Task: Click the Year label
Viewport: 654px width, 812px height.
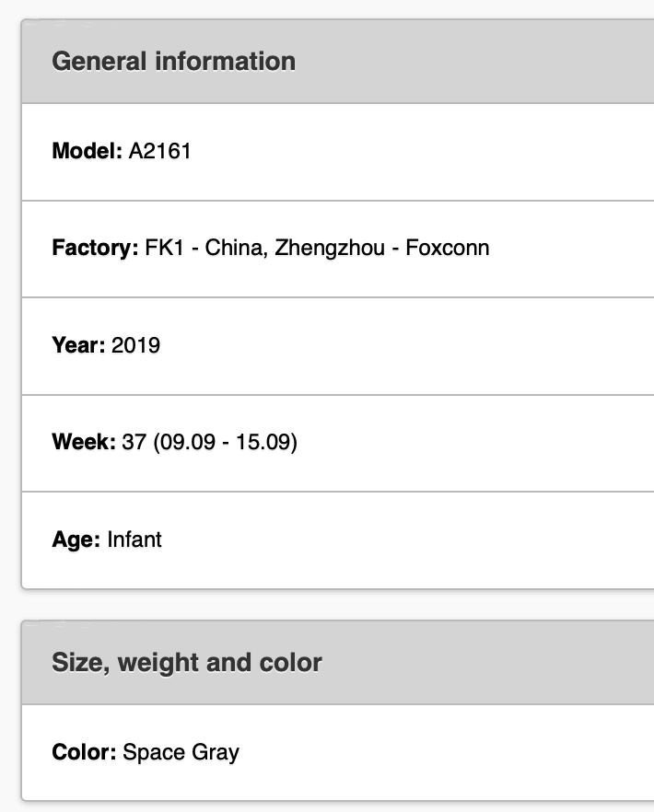Action: pyautogui.click(x=79, y=345)
